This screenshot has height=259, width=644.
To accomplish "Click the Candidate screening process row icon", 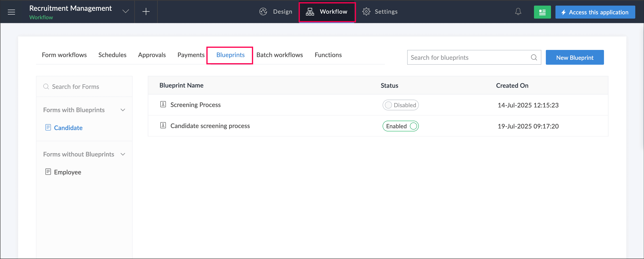I will [x=163, y=125].
